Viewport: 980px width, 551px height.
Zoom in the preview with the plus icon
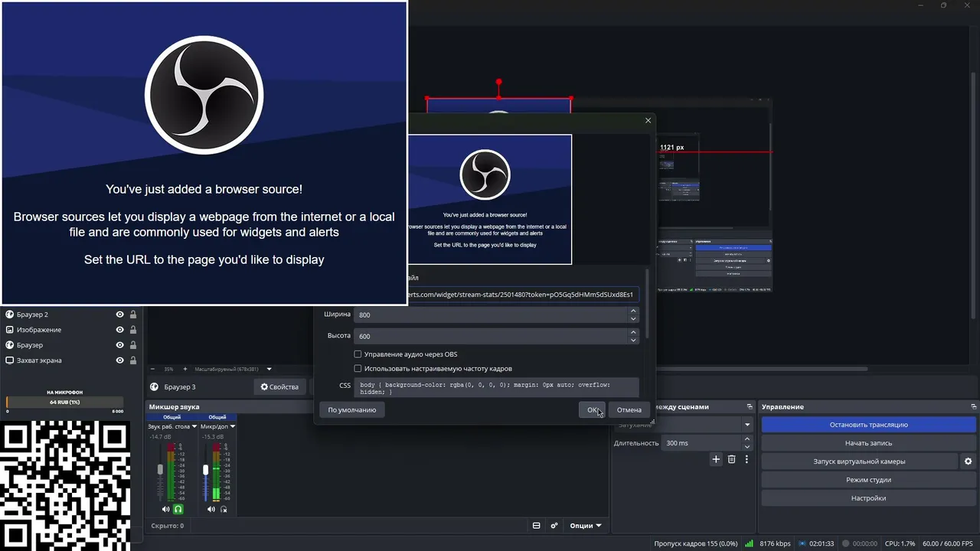(185, 369)
